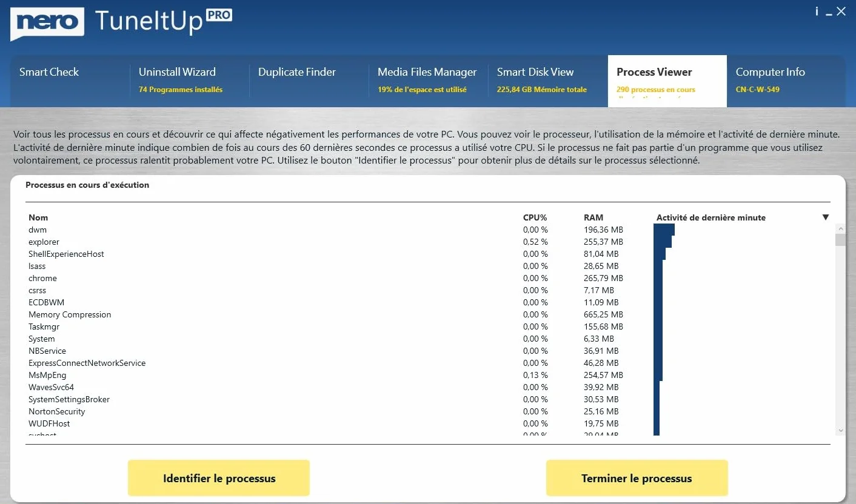Select the Smart Disk View tab
Screen dimensions: 856x504
click(x=547, y=81)
